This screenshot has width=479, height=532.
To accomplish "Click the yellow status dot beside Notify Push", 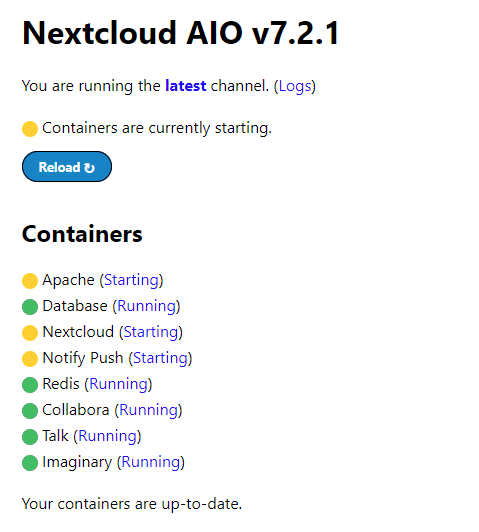I will point(30,359).
